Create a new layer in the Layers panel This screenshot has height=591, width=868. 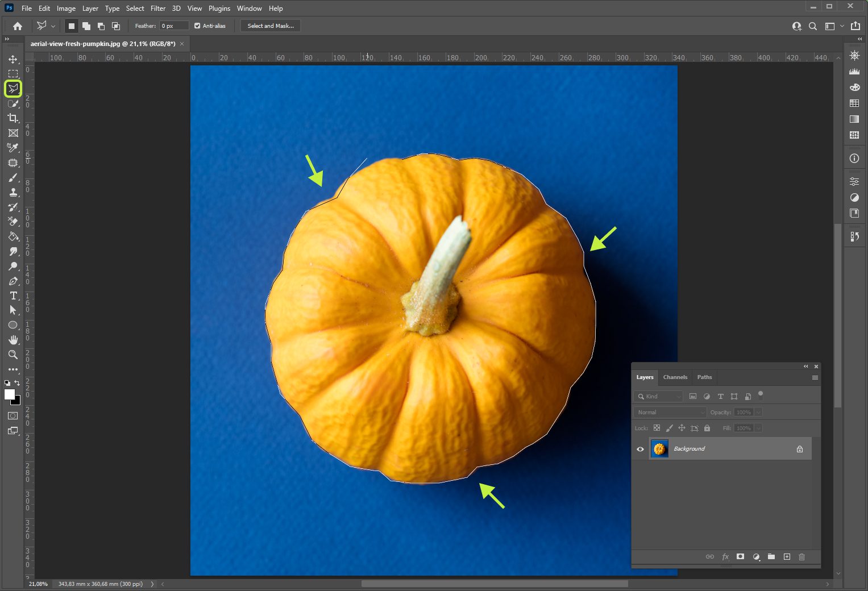[787, 557]
